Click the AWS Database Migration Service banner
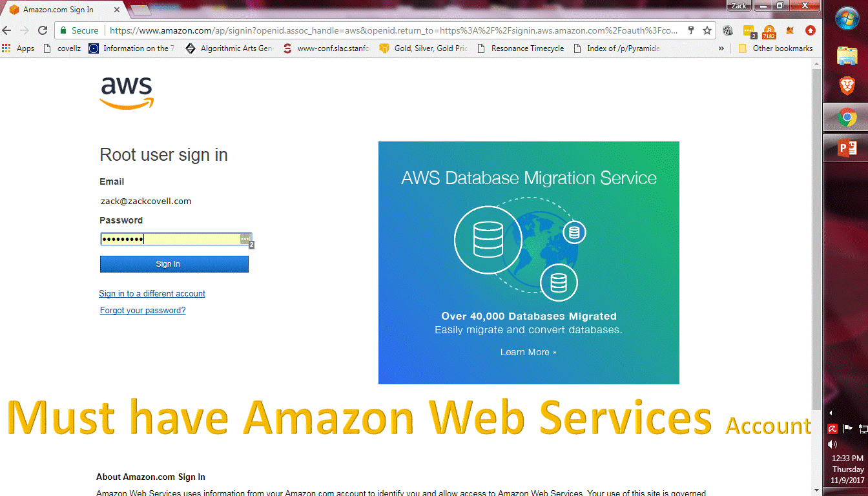Image resolution: width=868 pixels, height=496 pixels. coord(529,263)
